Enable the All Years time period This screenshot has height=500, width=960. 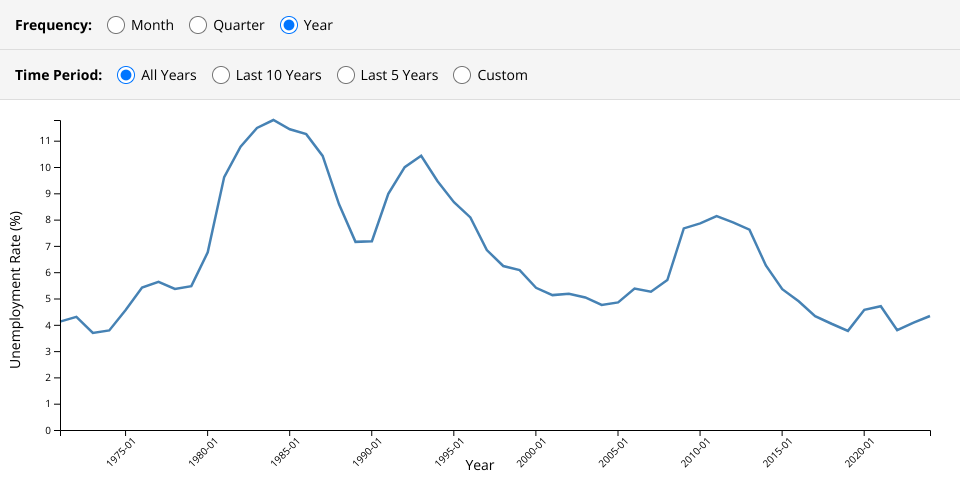point(126,75)
